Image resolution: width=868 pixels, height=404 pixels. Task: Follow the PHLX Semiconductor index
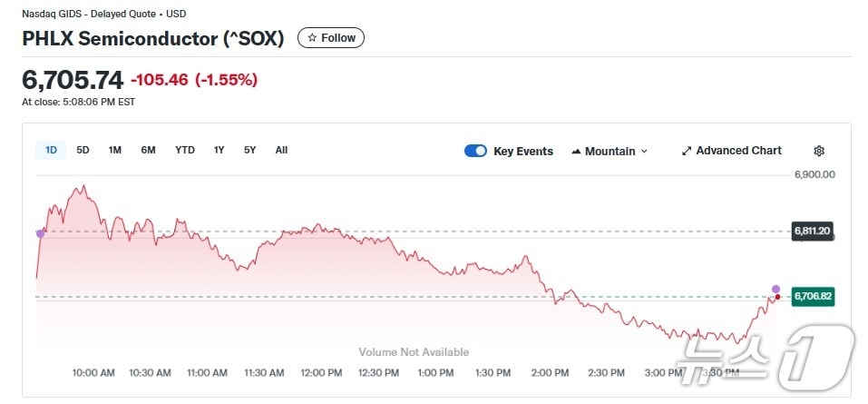point(331,38)
